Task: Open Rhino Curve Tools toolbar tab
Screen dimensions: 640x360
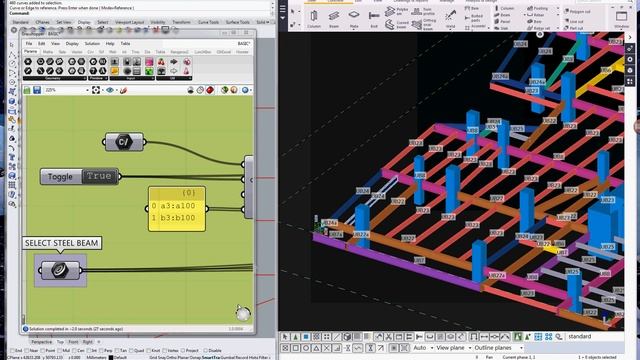Action: 209,22
